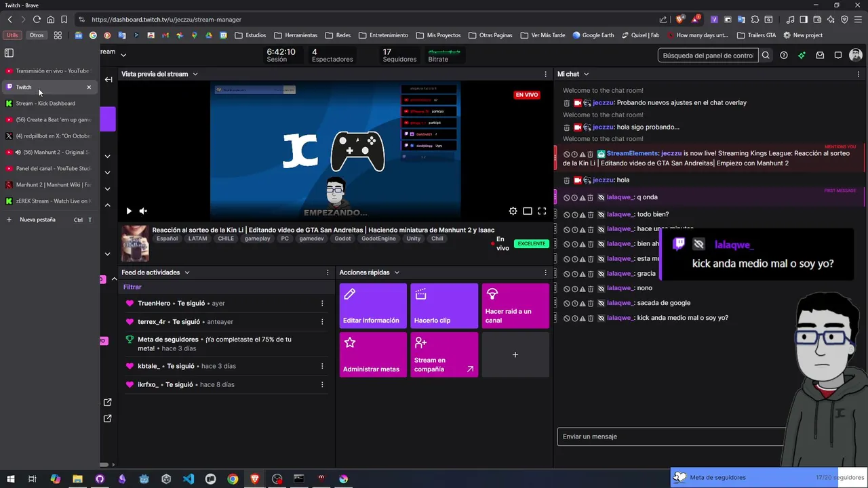
Task: Switch to Manhunt 2 Manhunt Wiki tab
Action: [x=49, y=184]
